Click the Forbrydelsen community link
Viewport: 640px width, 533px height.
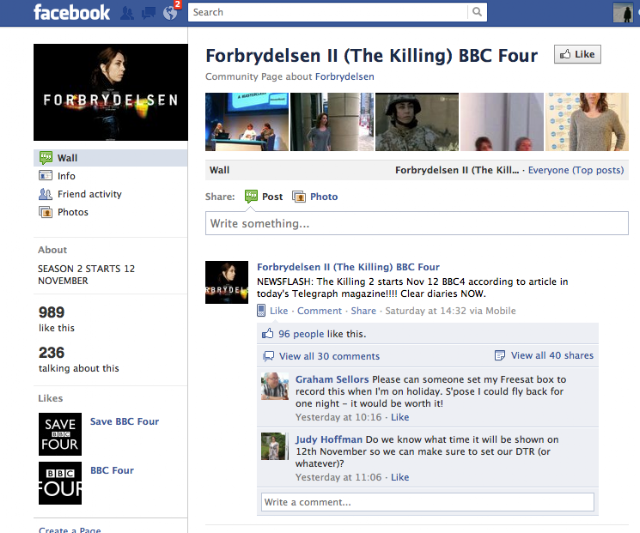[344, 76]
